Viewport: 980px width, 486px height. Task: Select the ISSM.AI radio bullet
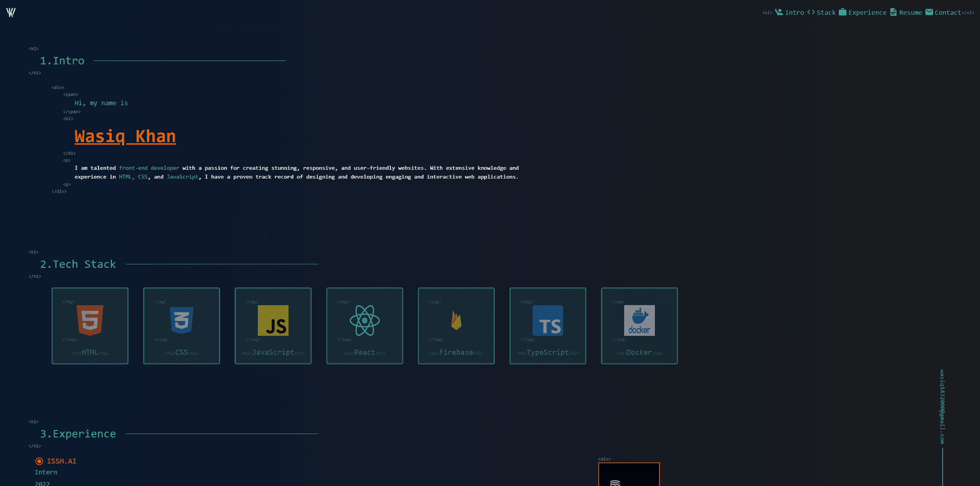39,461
